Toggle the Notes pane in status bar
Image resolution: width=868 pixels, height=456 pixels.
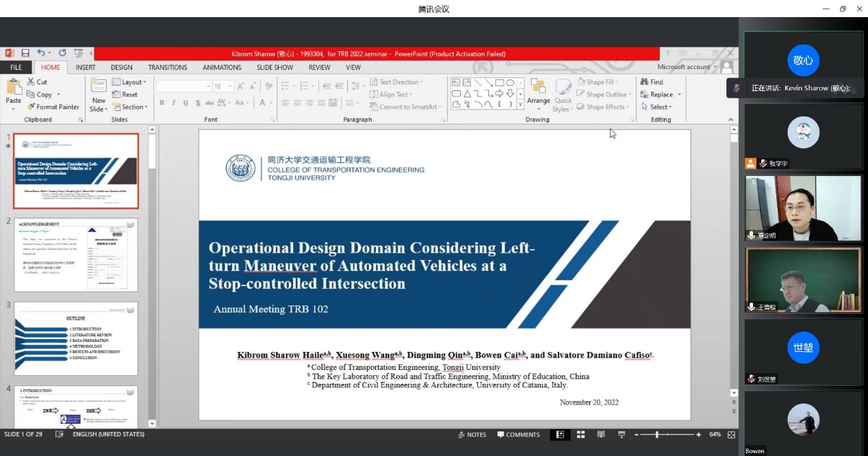point(472,435)
